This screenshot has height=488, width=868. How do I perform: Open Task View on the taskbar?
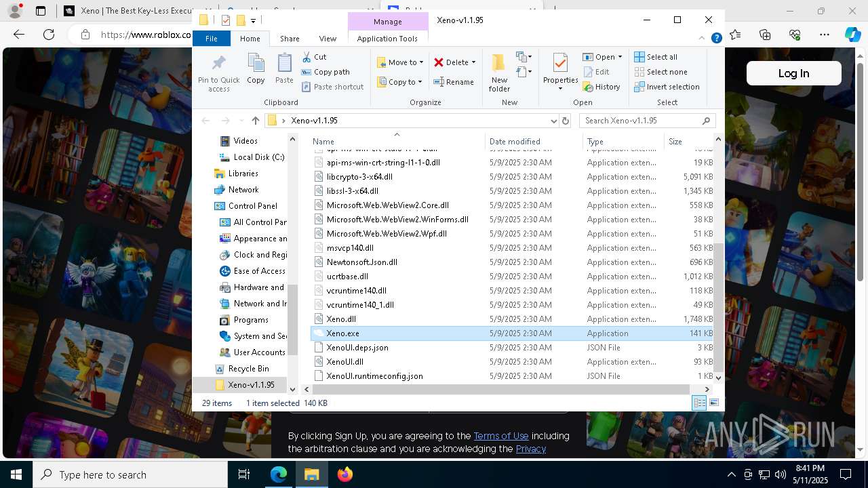244,474
